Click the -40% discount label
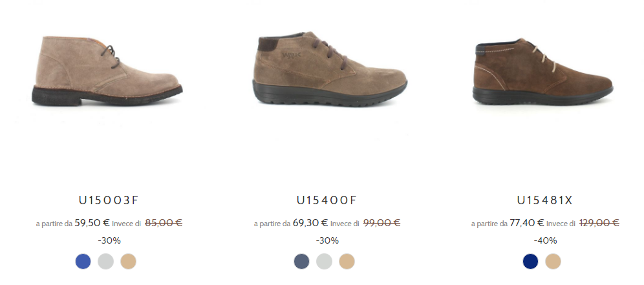644x285 pixels. coord(546,240)
